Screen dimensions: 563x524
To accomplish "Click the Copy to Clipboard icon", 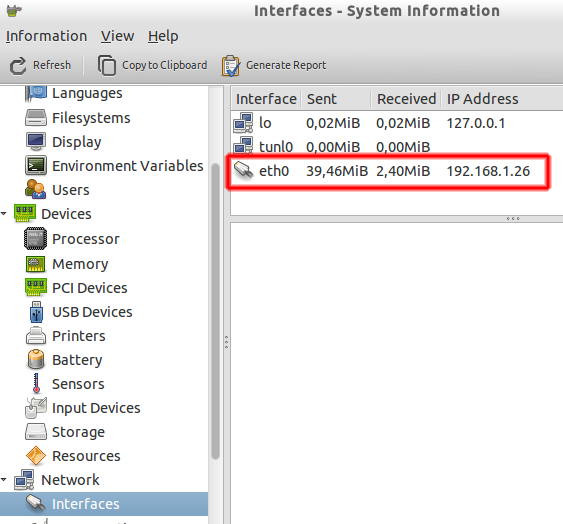I will pos(107,65).
